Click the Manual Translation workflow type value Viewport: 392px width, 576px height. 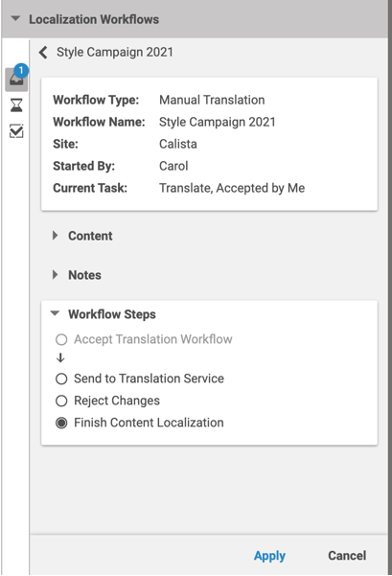click(212, 100)
